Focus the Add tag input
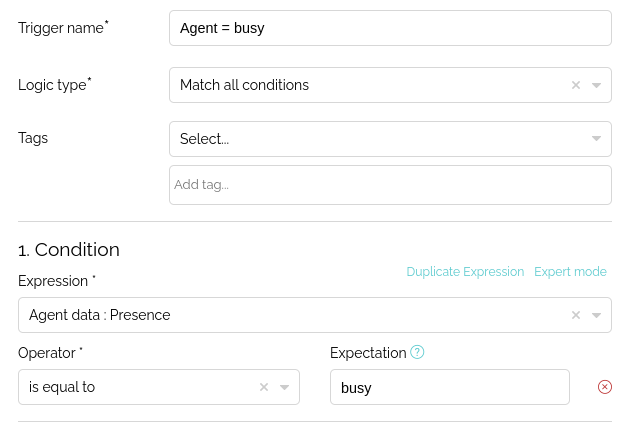Image resolution: width=624 pixels, height=438 pixels. coord(390,185)
